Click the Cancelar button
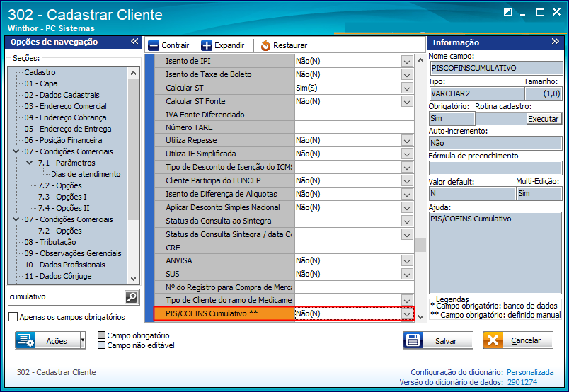Image resolution: width=569 pixels, height=392 pixels. (x=518, y=340)
